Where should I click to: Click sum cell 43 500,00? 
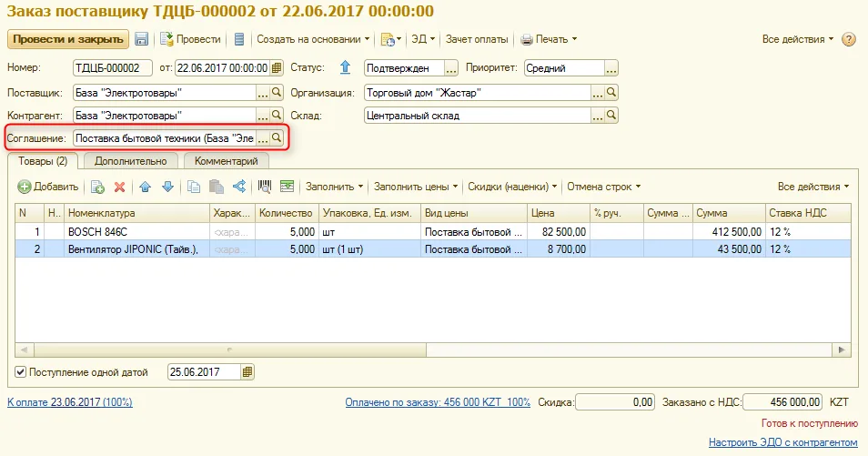(x=729, y=249)
